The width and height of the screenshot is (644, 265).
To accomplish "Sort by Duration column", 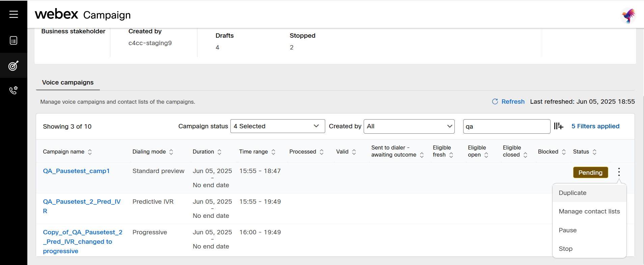I will (x=219, y=152).
